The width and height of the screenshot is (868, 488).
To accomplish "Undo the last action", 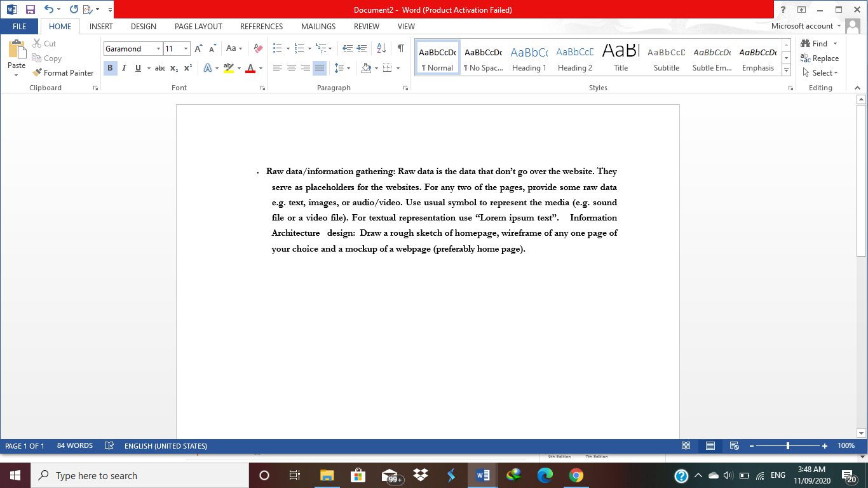I will coord(49,10).
